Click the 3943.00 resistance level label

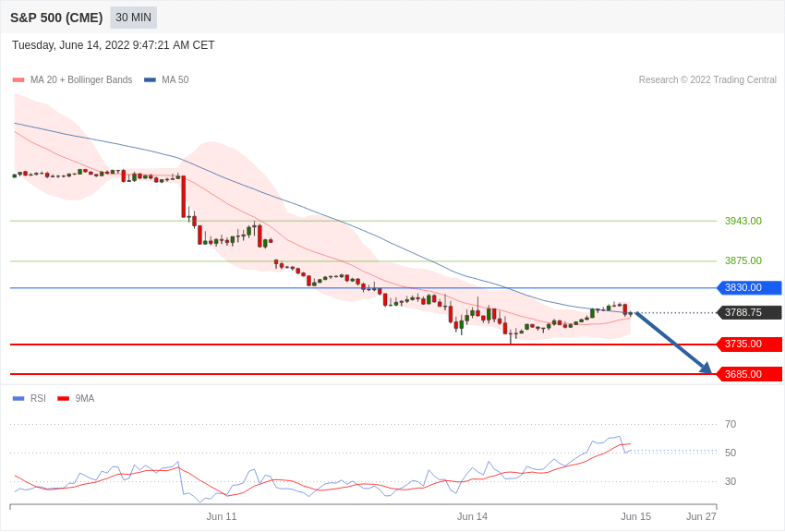[x=743, y=221]
